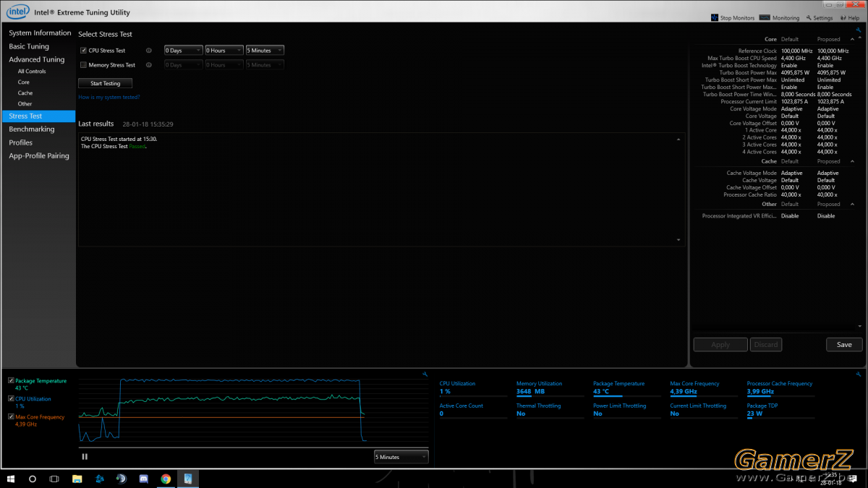The height and width of the screenshot is (488, 868).
Task: Open CPU stress test Hours dropdown
Action: [x=224, y=51]
